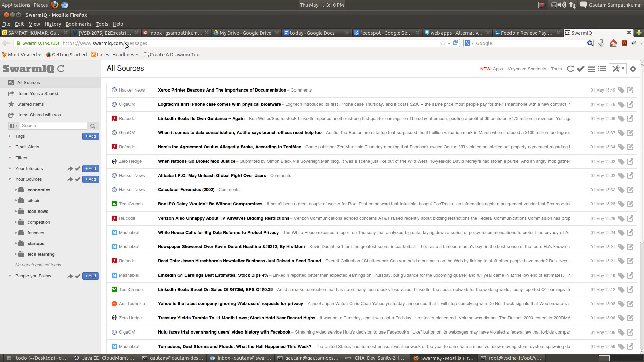This screenshot has width=644, height=362.
Task: Click + Add beside Your Interests
Action: coord(91,169)
